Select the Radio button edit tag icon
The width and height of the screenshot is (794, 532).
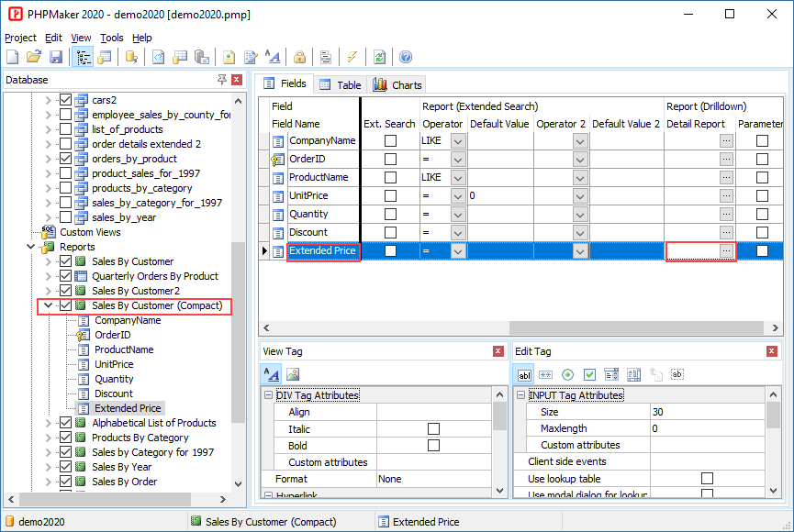[567, 374]
